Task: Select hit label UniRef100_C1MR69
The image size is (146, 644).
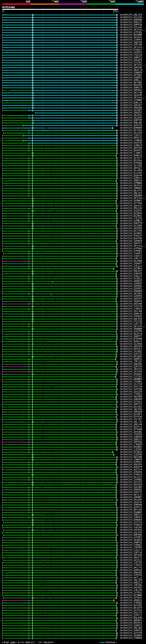Action: (131, 140)
